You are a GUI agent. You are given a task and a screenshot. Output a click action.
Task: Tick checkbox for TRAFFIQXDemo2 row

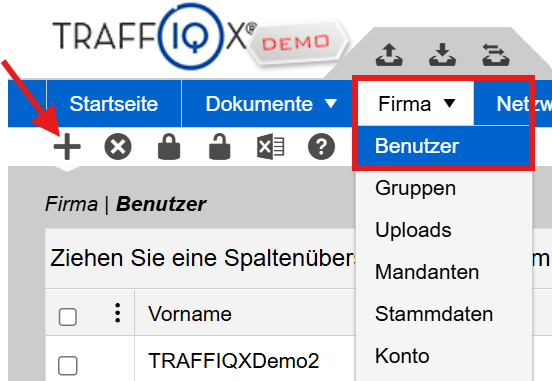coord(68,366)
